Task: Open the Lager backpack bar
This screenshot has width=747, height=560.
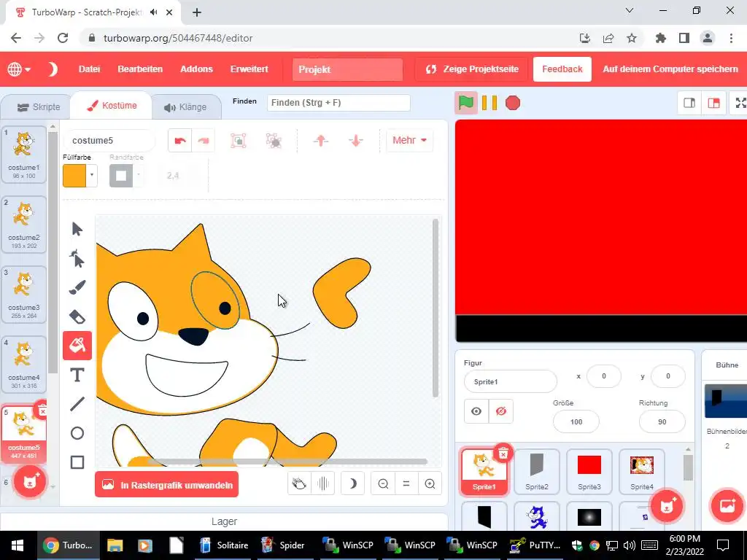Action: tap(224, 521)
